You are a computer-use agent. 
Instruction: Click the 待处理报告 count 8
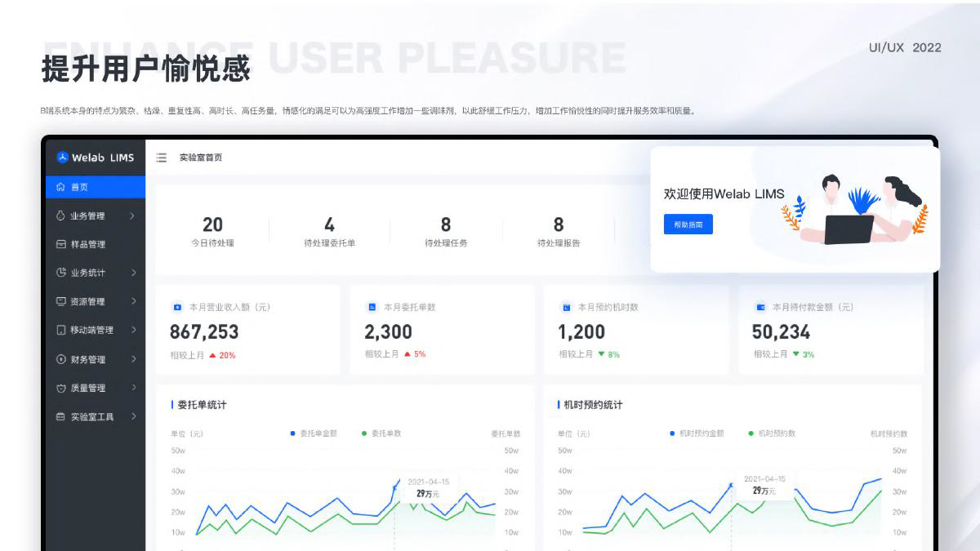pyautogui.click(x=559, y=224)
